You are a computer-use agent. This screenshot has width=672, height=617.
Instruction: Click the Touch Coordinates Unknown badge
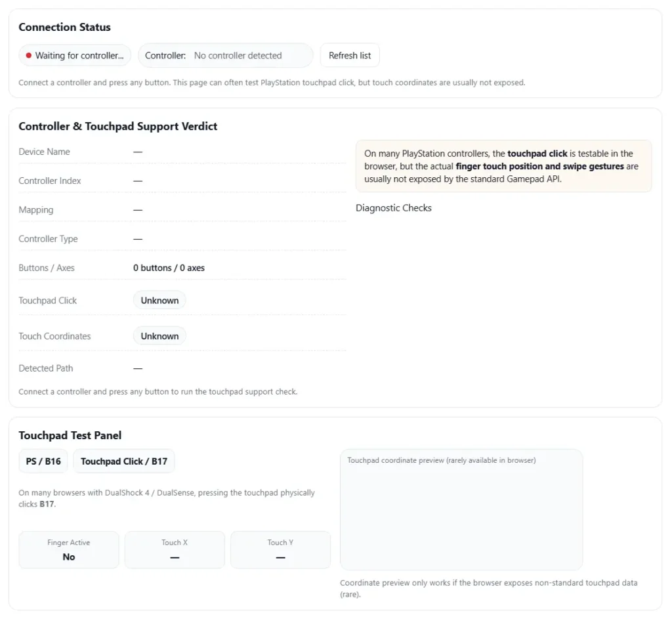pos(159,336)
